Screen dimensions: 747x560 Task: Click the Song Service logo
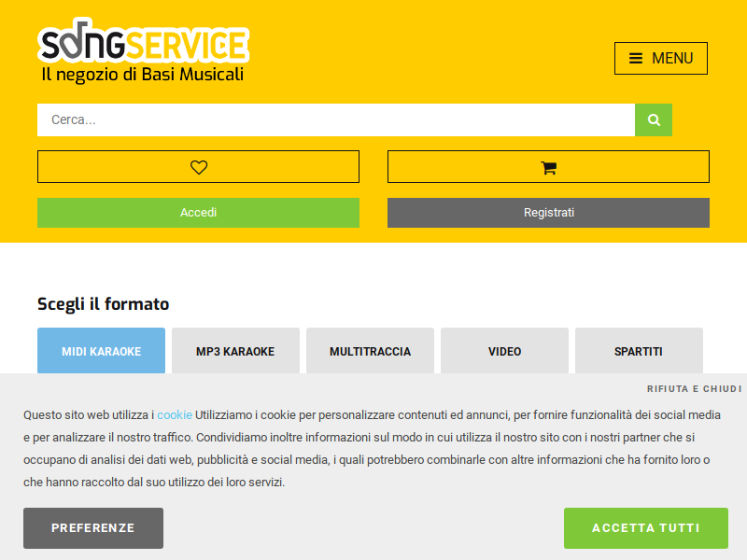143,41
